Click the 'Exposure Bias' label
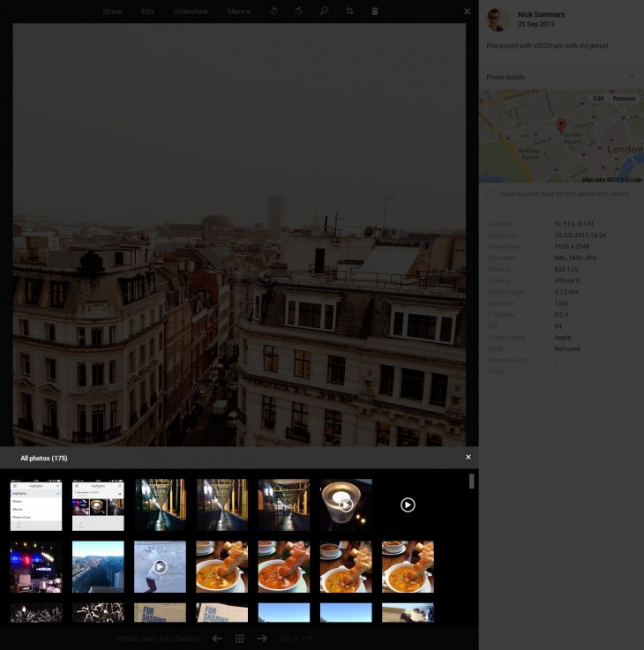 pyautogui.click(x=507, y=360)
